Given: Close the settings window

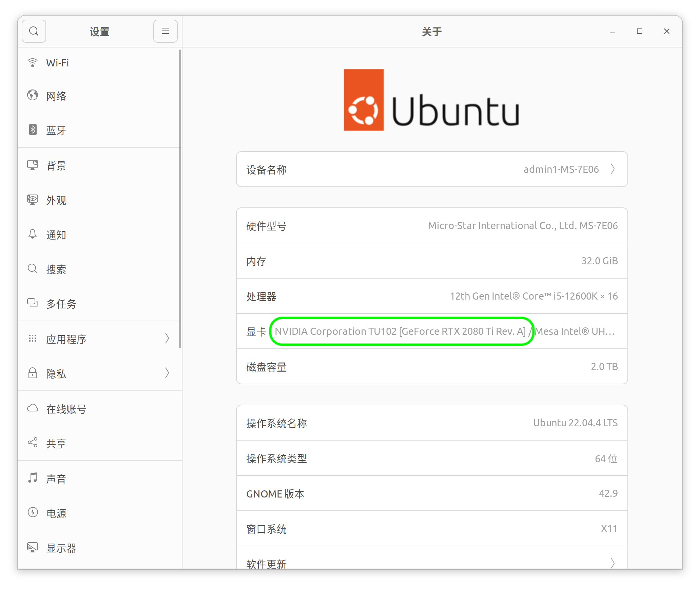Looking at the screenshot, I should click(x=667, y=31).
